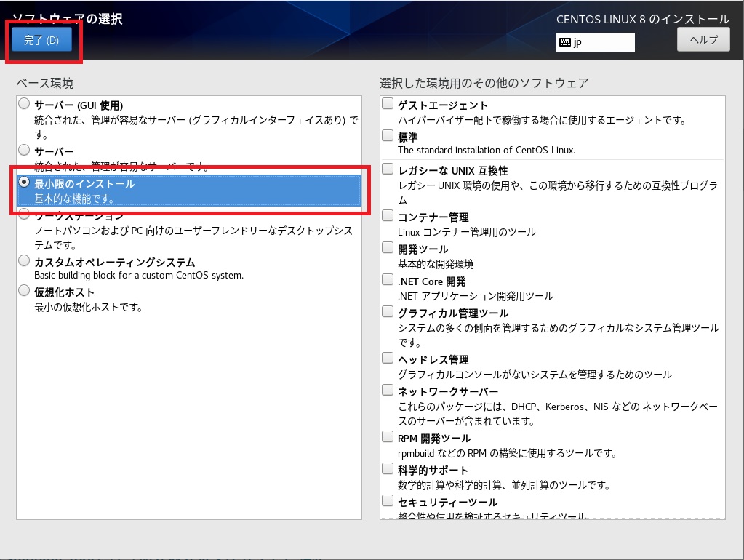
Task: Click the CENTOS LINUX 8 のインストール title
Action: click(x=643, y=19)
